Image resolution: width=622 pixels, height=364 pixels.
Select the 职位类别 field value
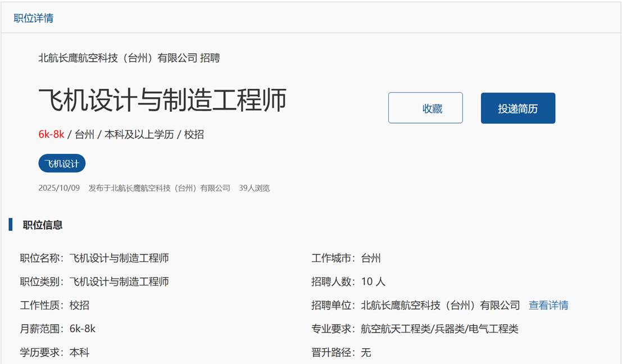coord(119,281)
